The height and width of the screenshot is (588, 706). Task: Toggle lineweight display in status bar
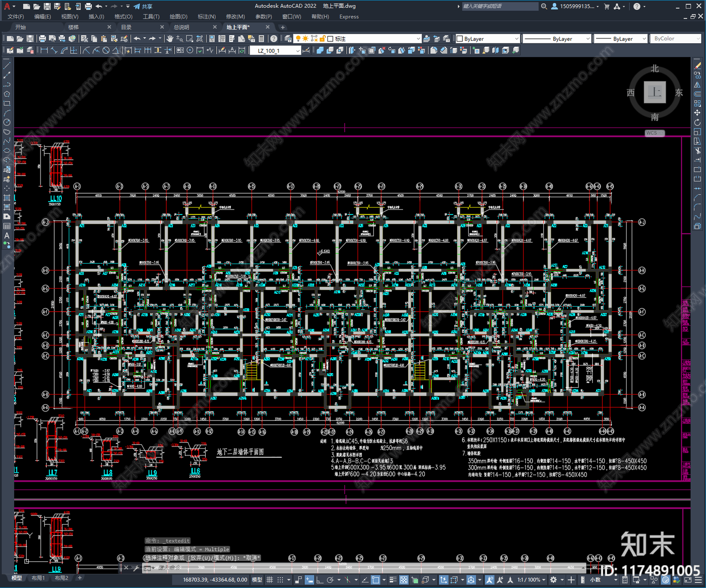393,580
